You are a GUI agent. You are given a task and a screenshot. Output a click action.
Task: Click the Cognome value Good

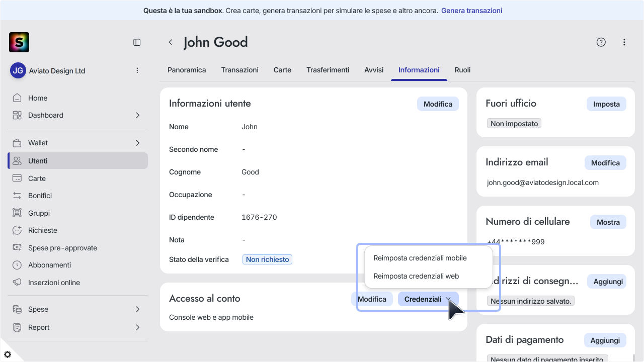(x=250, y=172)
